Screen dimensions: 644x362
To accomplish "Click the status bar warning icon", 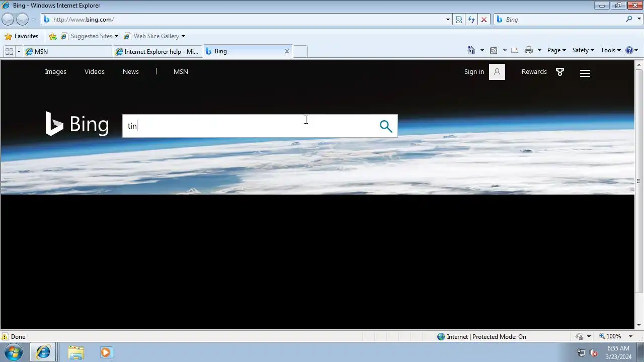I will tap(5, 337).
